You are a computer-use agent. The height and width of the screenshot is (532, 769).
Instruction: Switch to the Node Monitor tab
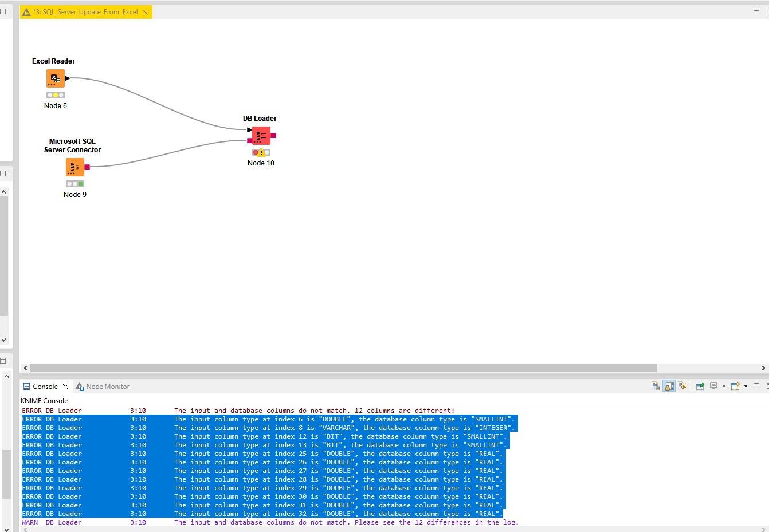[x=107, y=387]
